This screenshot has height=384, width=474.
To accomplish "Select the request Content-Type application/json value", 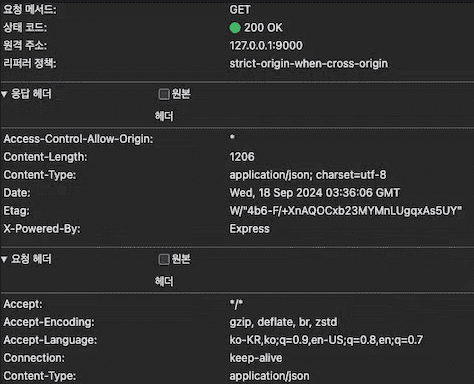I will (x=269, y=376).
